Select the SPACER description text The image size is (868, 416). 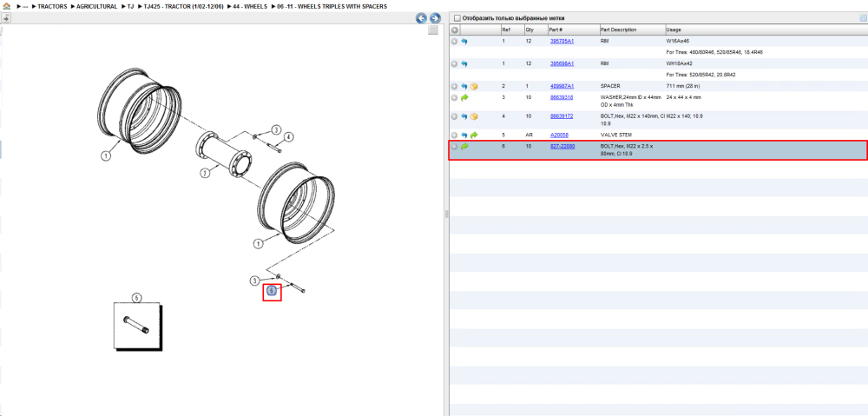coord(610,86)
